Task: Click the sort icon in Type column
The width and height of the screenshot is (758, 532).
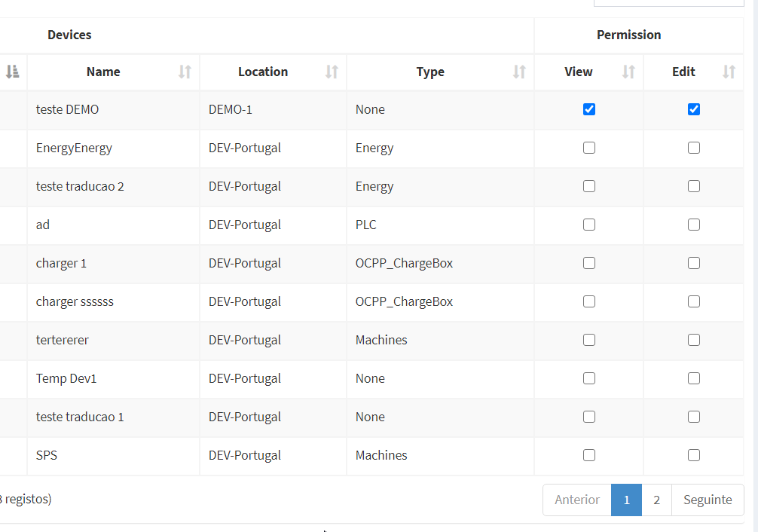Action: coord(519,72)
